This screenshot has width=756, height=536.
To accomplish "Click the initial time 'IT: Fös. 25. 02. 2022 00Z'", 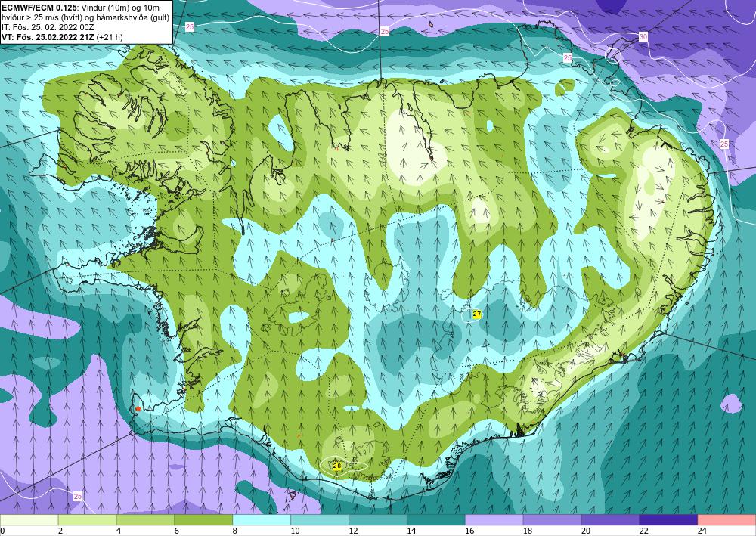I will click(48, 27).
